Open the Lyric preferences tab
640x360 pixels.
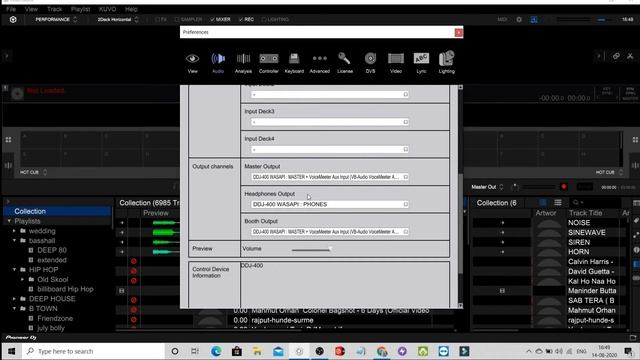tap(421, 62)
